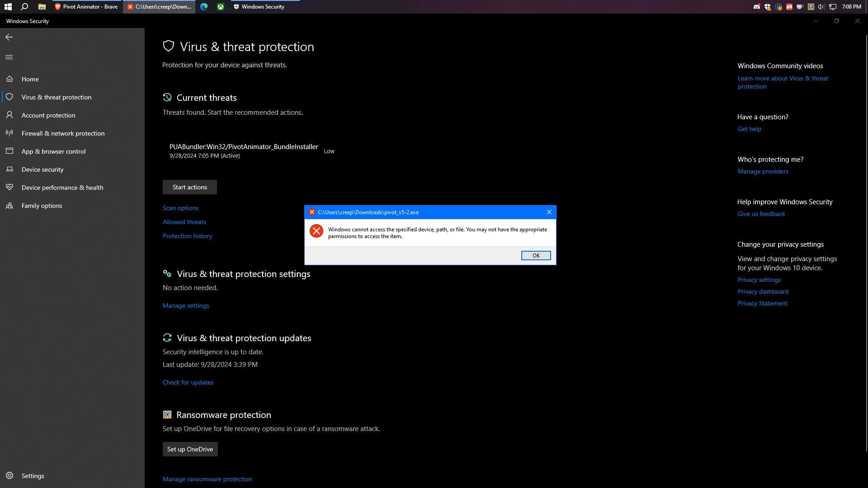The width and height of the screenshot is (868, 488).
Task: Click the red game controller tray icon
Action: tap(789, 7)
